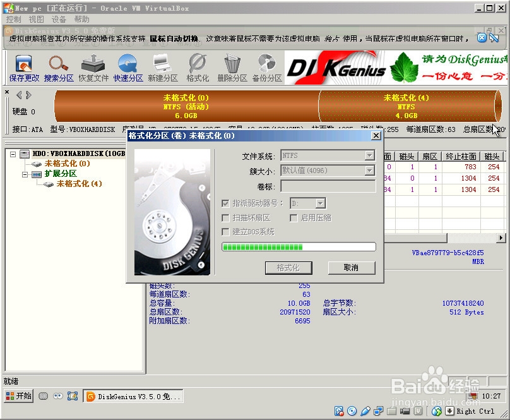Click the New Partition (新建分区) toolbar icon
Screen dimensions: 510x420
163,68
